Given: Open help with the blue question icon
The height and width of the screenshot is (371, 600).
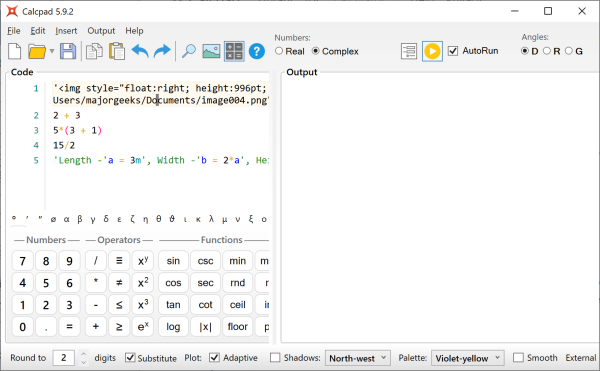Looking at the screenshot, I should pos(257,51).
